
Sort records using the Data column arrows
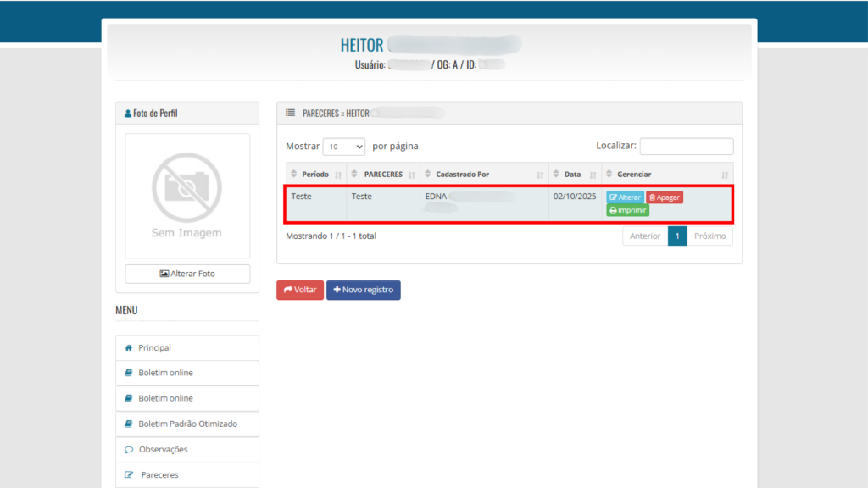(593, 175)
